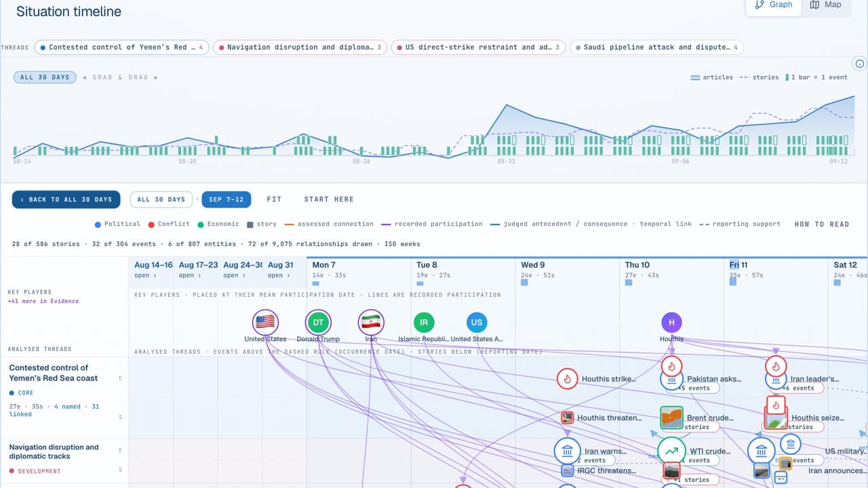Screen dimensions: 868x488
Task: Toggle the Navigation disruption and diploma thread chip
Action: (300, 47)
